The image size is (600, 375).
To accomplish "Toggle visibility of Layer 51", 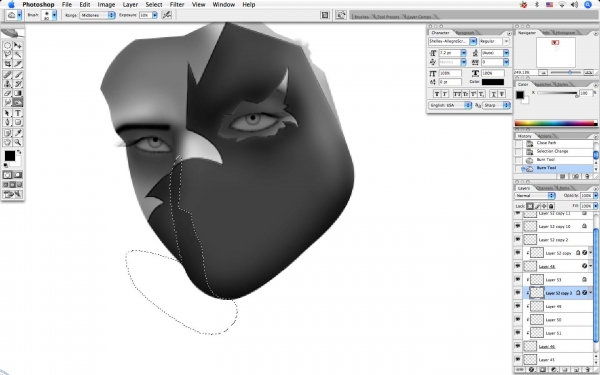I will (x=518, y=333).
